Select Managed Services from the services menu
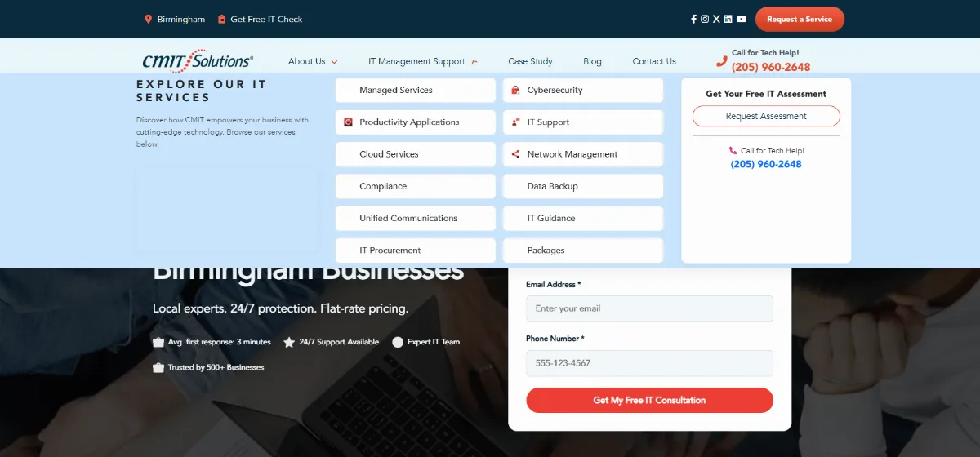 (x=416, y=90)
